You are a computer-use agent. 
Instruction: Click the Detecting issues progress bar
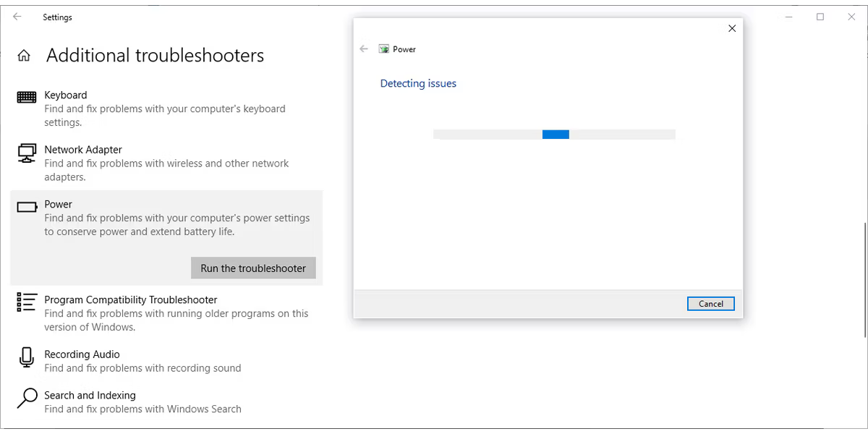[554, 135]
